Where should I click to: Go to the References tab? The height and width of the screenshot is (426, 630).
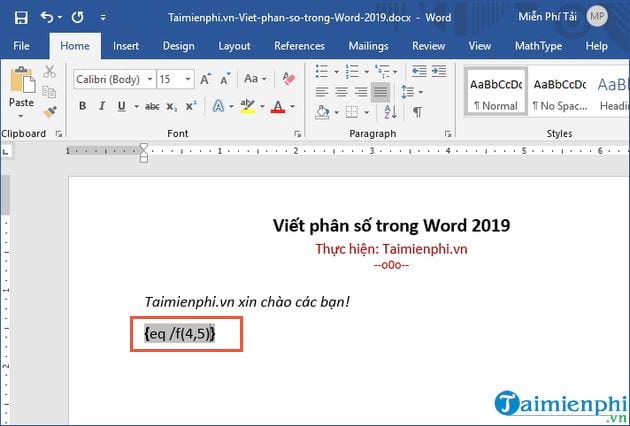299,46
